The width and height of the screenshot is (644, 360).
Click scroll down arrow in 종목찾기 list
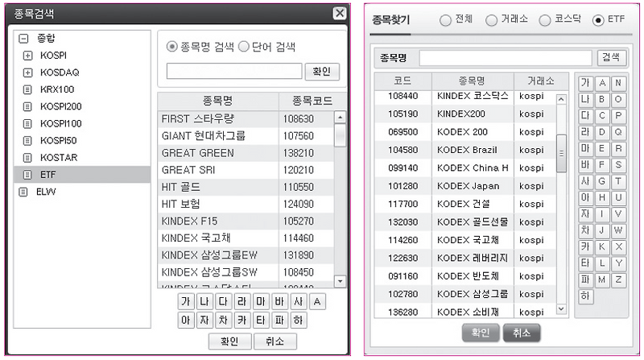561,309
